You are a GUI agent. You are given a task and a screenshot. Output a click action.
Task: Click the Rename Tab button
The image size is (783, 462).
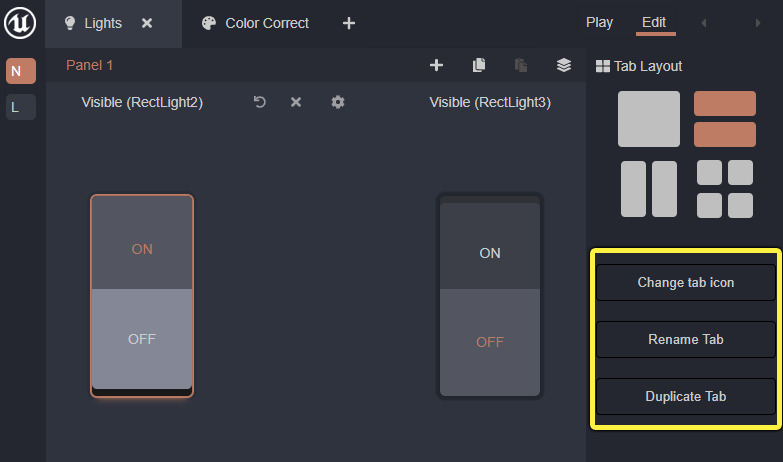click(686, 339)
